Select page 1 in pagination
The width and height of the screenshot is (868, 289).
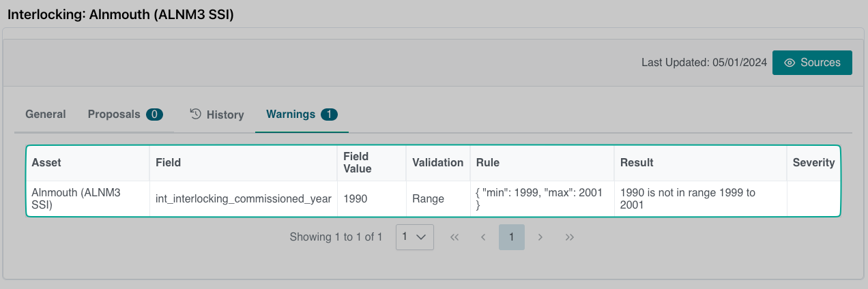(x=512, y=237)
